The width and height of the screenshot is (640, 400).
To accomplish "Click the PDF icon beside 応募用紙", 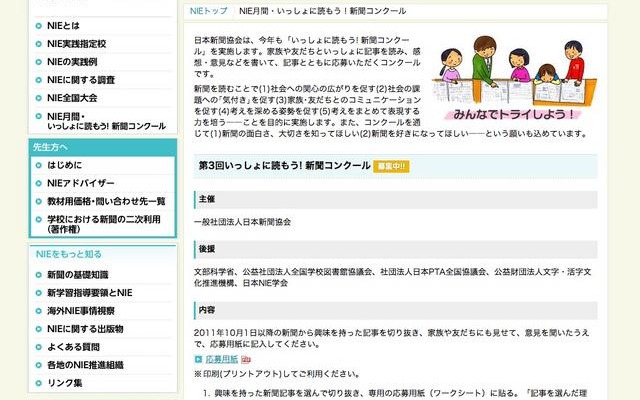I will click(246, 360).
